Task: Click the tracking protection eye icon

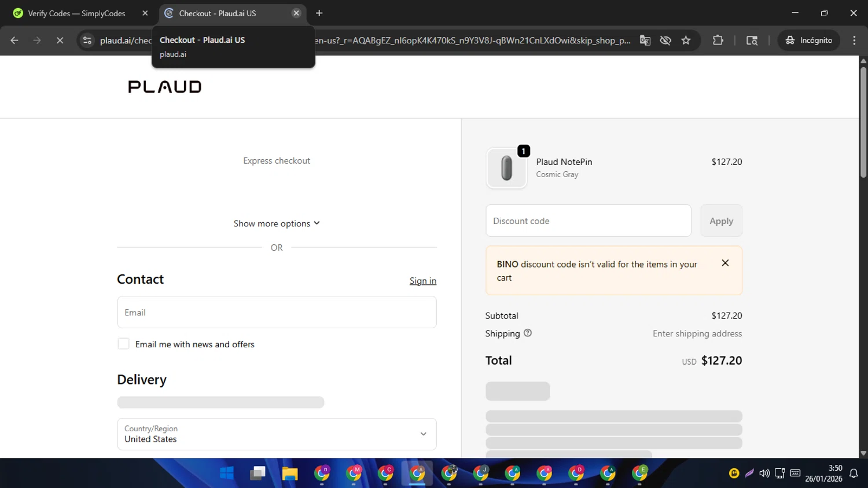Action: coord(665,41)
